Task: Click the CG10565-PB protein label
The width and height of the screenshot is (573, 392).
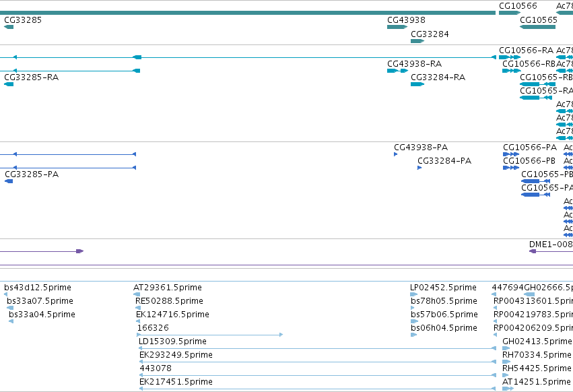Action: point(547,174)
